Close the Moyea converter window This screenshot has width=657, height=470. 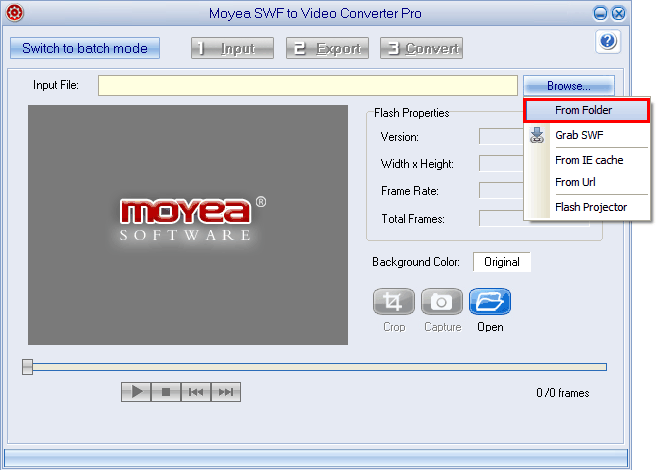point(618,13)
